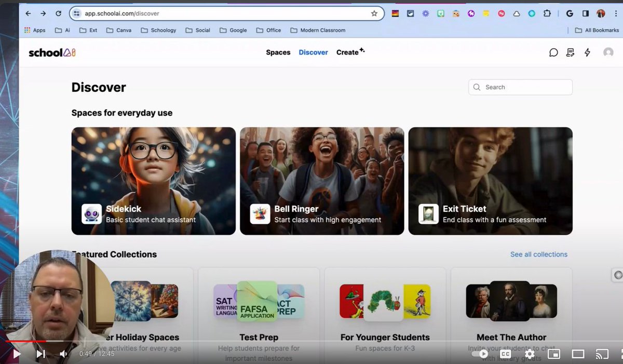The image size is (623, 364).
Task: Cast the video to a device
Action: 602,354
